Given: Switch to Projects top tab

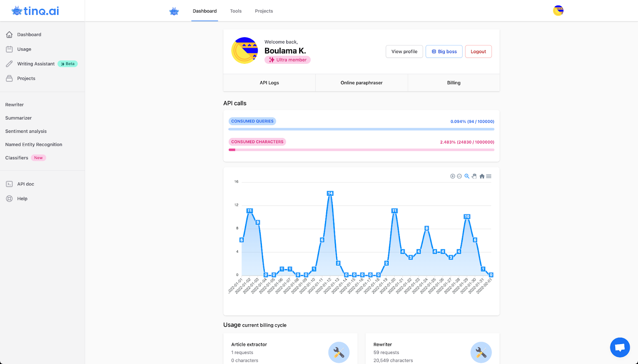Looking at the screenshot, I should (264, 11).
